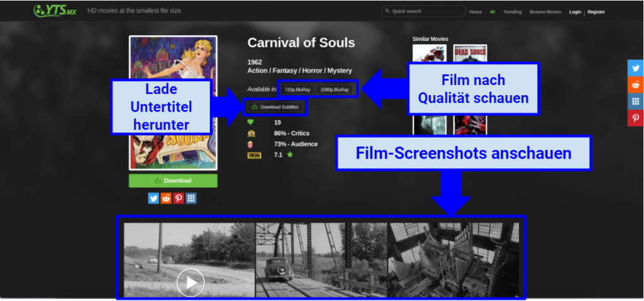Viewport: 644px width, 301px height.
Task: Select 720p.BluRay quality
Action: pyautogui.click(x=297, y=89)
